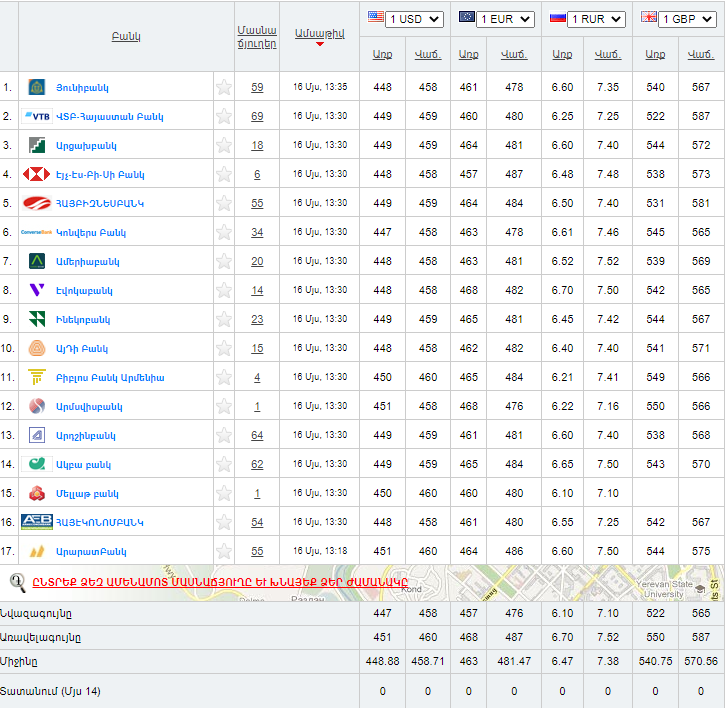Open ՎՏԲ branches count 69

click(257, 116)
